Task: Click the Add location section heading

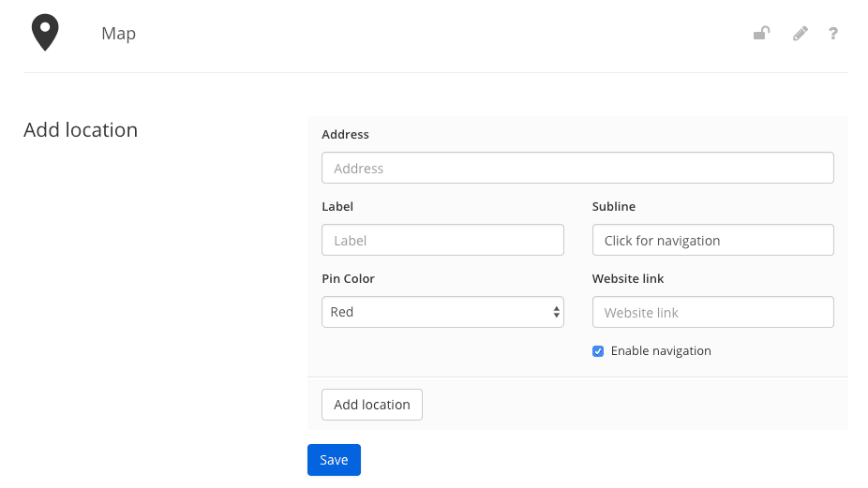Action: (x=81, y=130)
